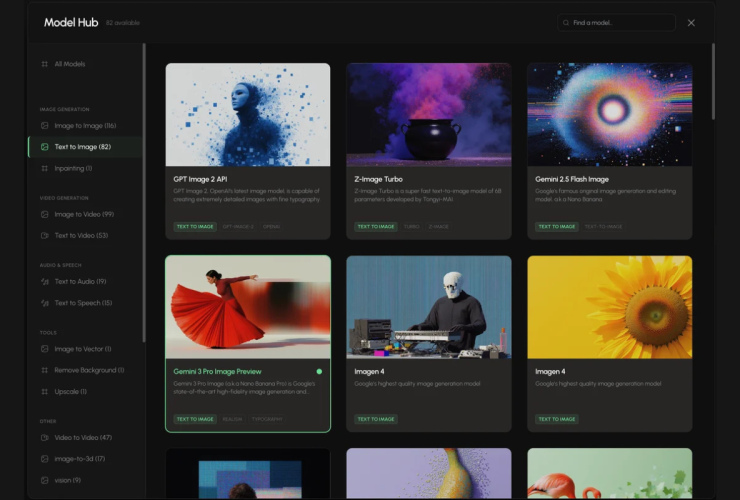Click the magnifier icon in search box
Viewport: 740px width, 500px height.
(566, 23)
